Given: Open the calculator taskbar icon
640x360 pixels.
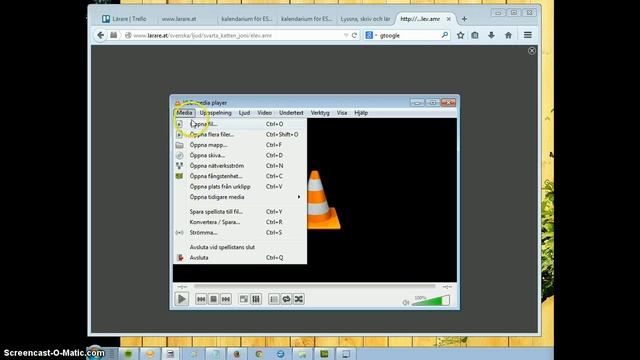Looking at the screenshot, I should (x=171, y=354).
